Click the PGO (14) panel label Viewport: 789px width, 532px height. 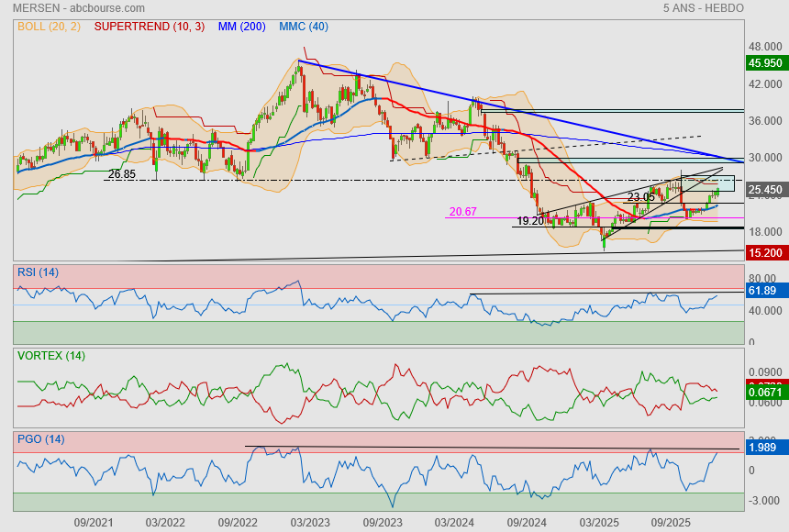40,439
